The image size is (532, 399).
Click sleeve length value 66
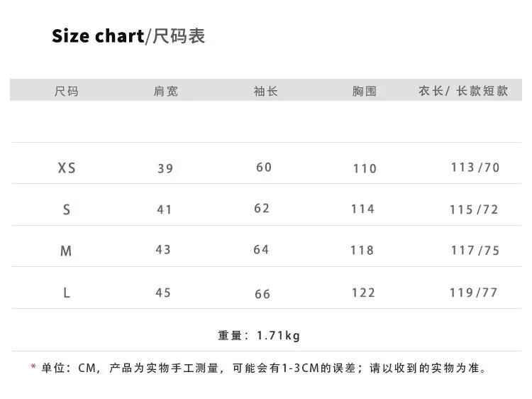coord(262,294)
